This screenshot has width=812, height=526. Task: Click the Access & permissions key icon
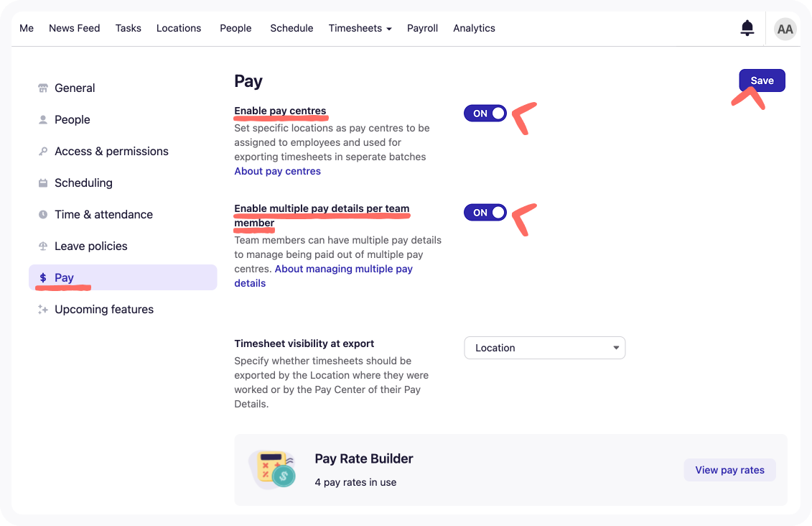pyautogui.click(x=43, y=152)
